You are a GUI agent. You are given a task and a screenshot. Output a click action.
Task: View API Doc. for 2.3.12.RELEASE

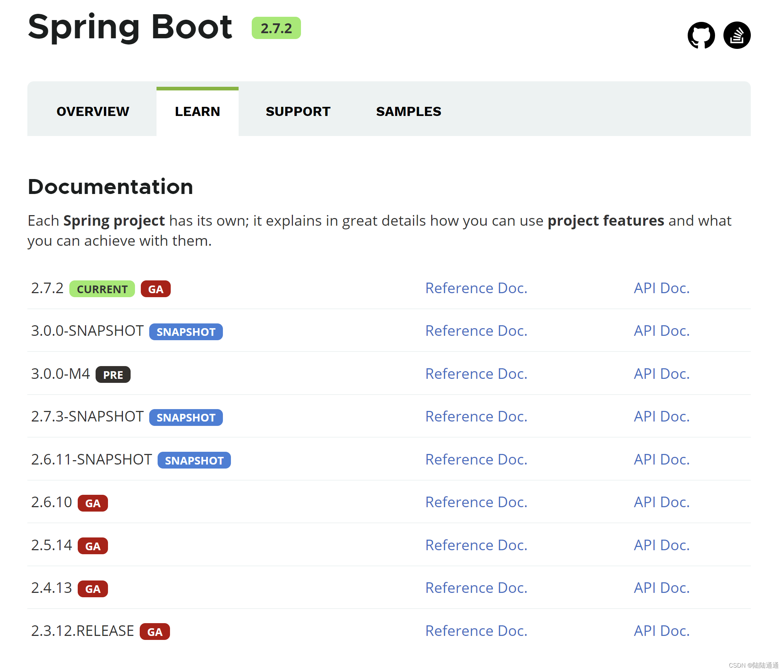[661, 632]
